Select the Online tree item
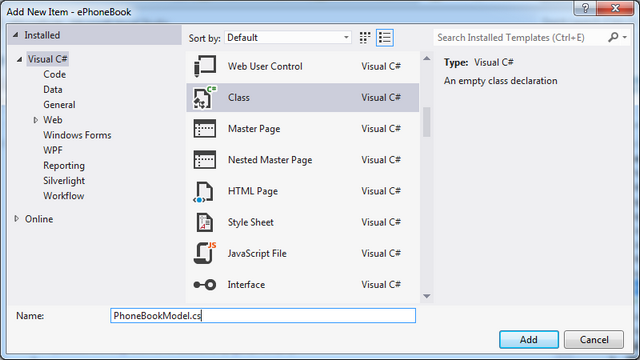The width and height of the screenshot is (640, 360). tap(39, 219)
